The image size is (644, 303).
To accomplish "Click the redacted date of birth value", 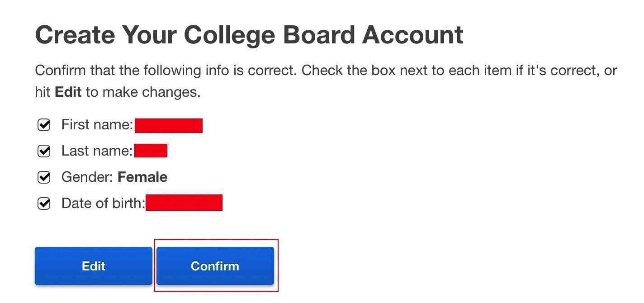I will (184, 203).
